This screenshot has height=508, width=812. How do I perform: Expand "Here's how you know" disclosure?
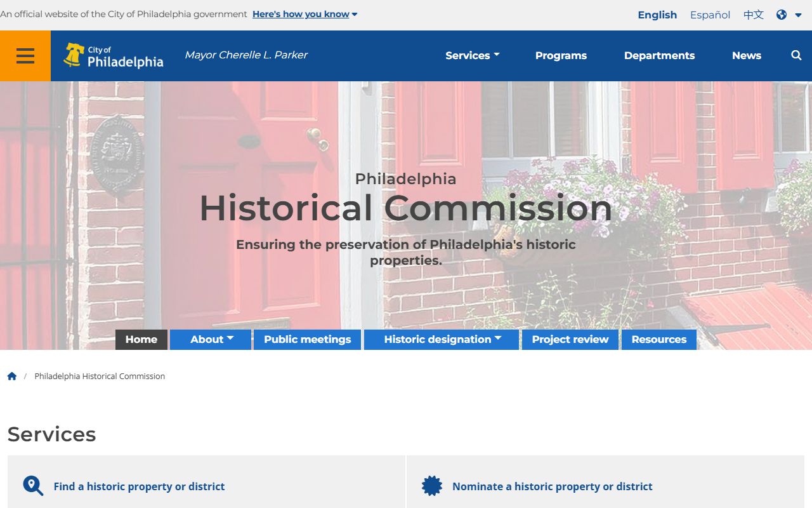click(x=304, y=14)
